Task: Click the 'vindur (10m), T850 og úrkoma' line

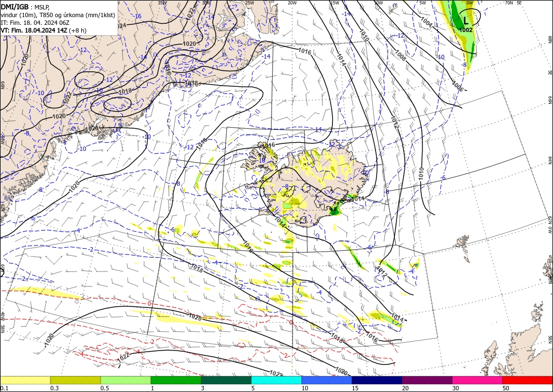Action: click(58, 14)
